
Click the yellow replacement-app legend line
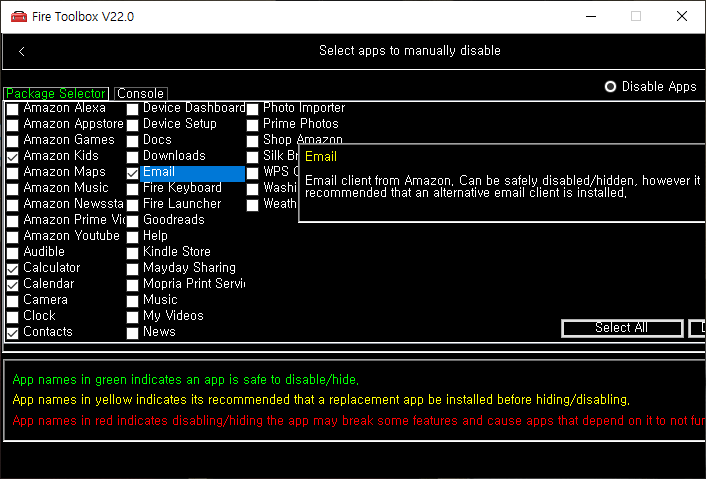tap(321, 400)
